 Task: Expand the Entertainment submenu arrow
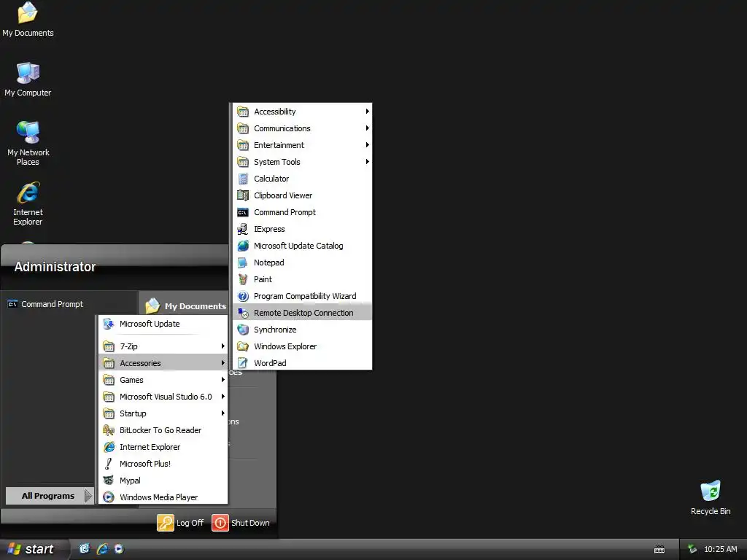(x=368, y=145)
